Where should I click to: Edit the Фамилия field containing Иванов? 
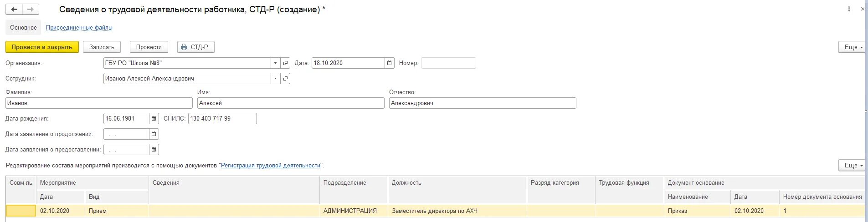coord(99,103)
